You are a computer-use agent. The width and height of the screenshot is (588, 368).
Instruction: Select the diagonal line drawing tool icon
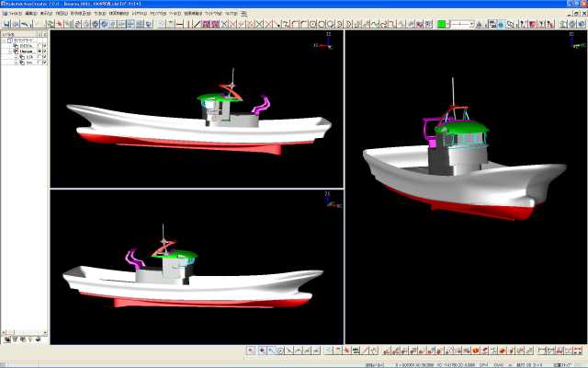(198, 24)
